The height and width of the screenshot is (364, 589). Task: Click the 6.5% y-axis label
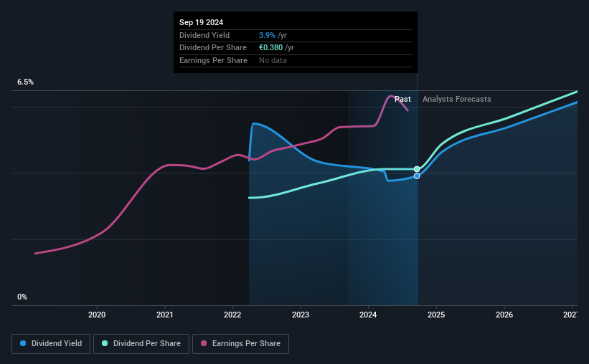26,82
